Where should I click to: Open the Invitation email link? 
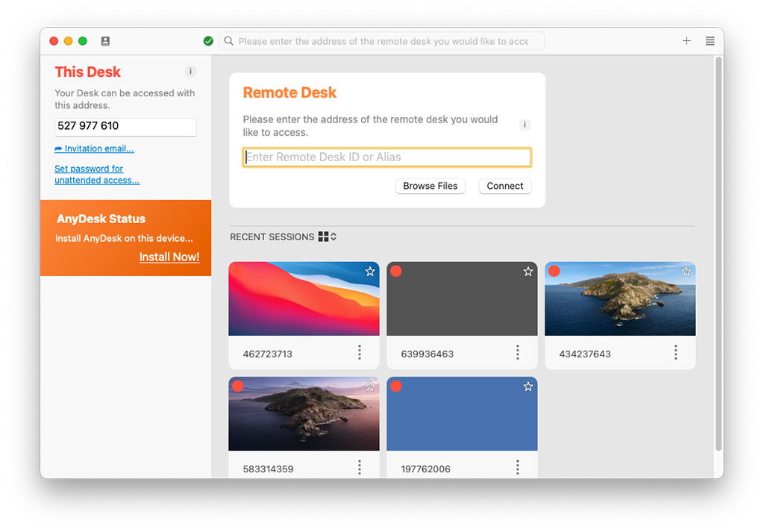coord(94,148)
